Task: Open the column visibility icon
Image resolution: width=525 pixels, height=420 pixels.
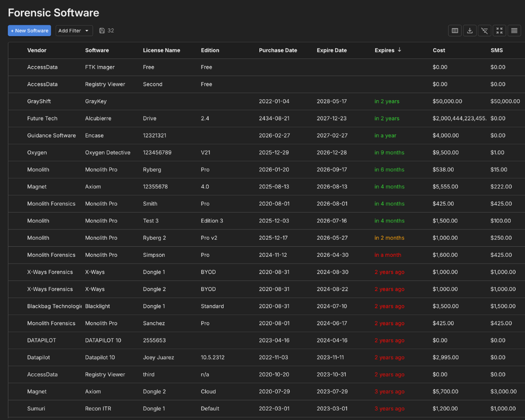Action: [455, 30]
